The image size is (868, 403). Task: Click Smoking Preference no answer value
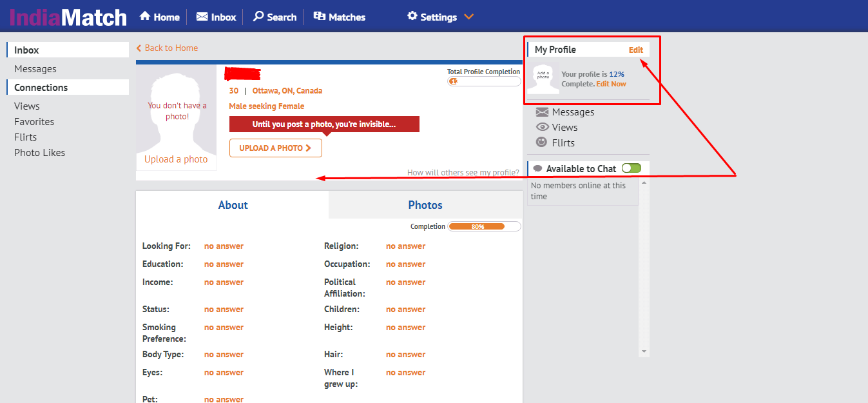(224, 328)
